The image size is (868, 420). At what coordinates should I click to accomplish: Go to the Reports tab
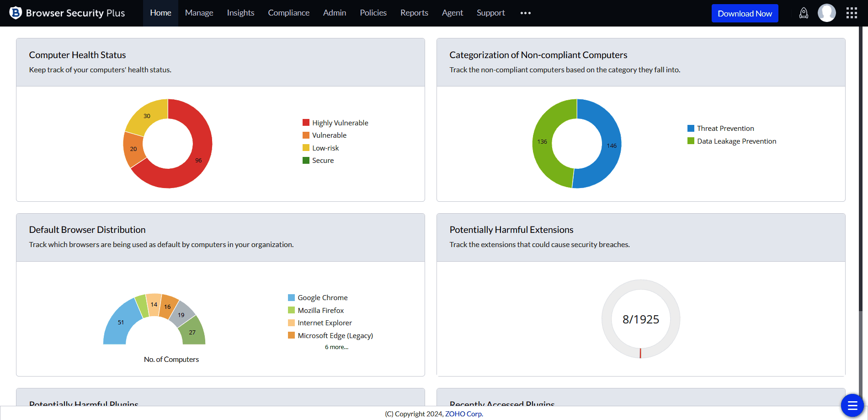point(414,13)
